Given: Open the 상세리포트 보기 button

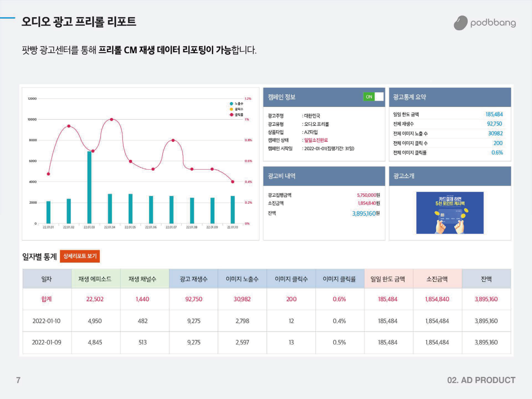Looking at the screenshot, I should [80, 256].
